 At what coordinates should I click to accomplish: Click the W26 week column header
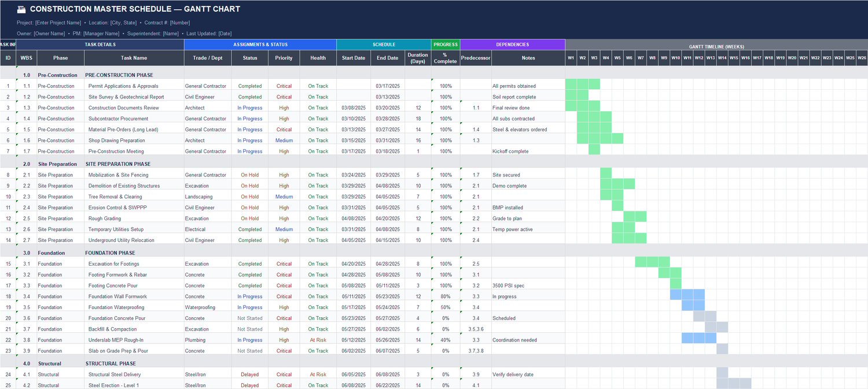(862, 58)
